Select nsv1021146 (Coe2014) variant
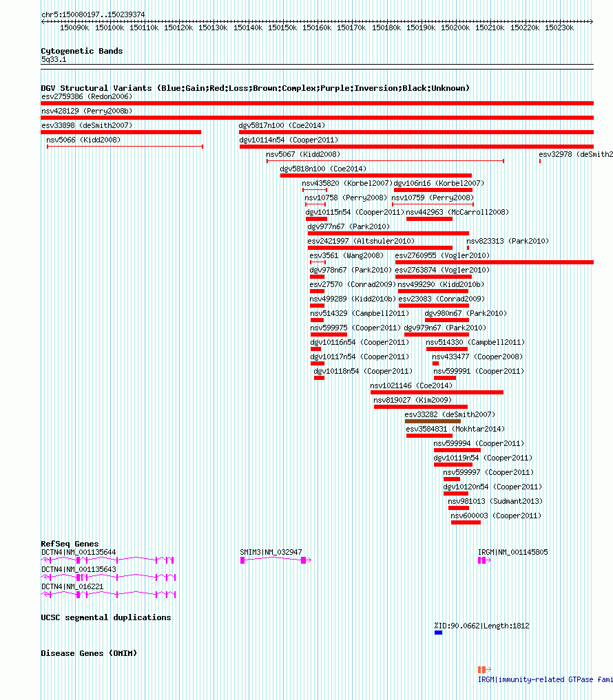 point(411,385)
